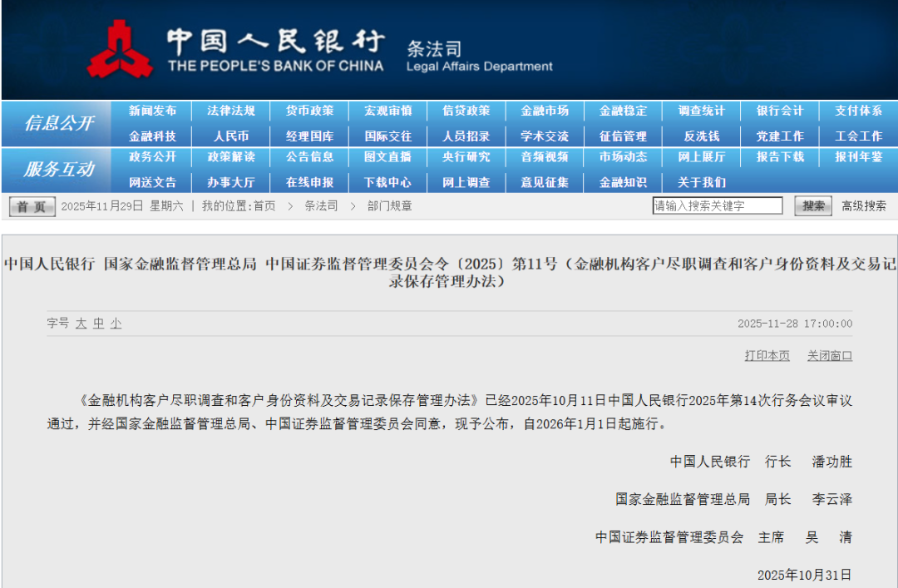Click the 服务互动 section header

click(x=58, y=170)
